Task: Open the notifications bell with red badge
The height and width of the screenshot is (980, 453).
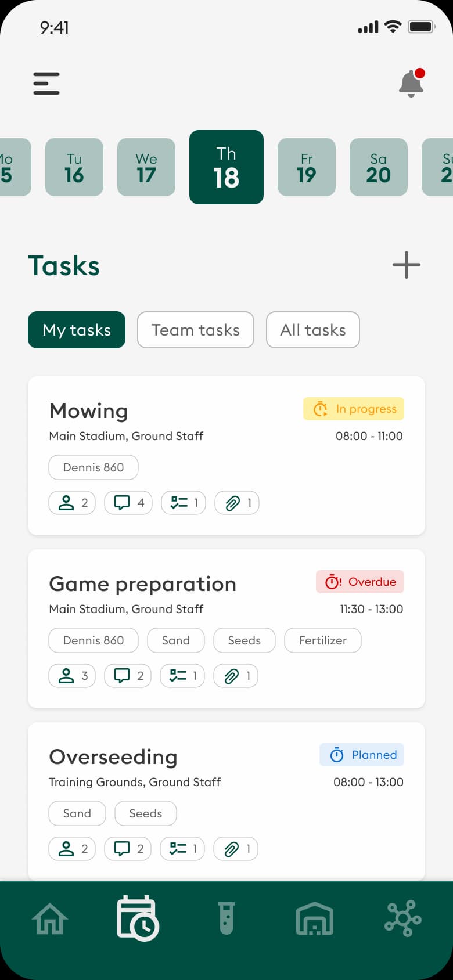Action: (411, 83)
